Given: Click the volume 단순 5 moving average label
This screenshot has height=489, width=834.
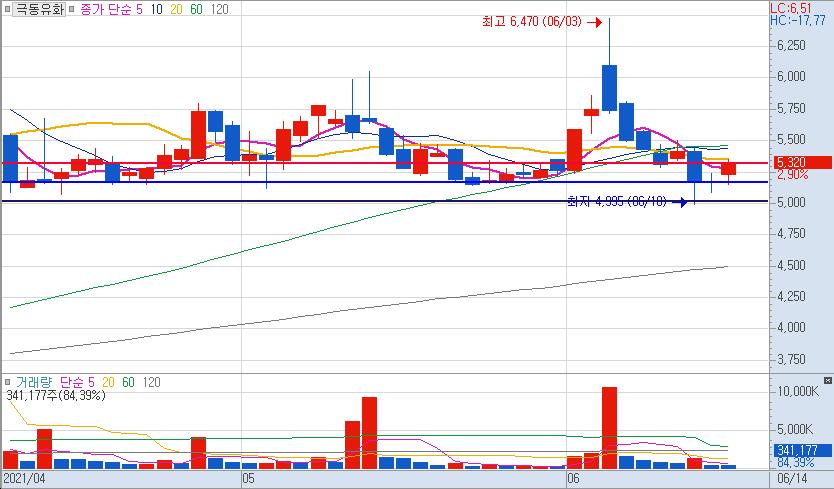Looking at the screenshot, I should tap(78, 382).
